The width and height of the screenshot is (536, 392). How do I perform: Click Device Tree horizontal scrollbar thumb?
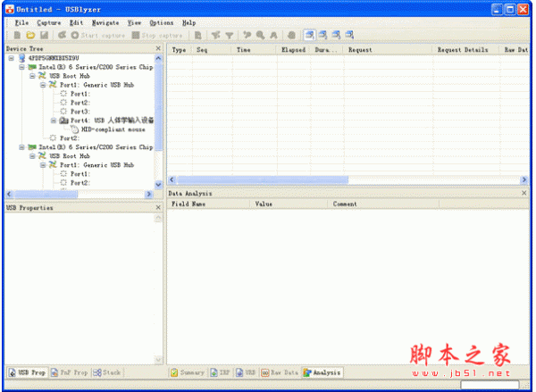pyautogui.click(x=46, y=194)
